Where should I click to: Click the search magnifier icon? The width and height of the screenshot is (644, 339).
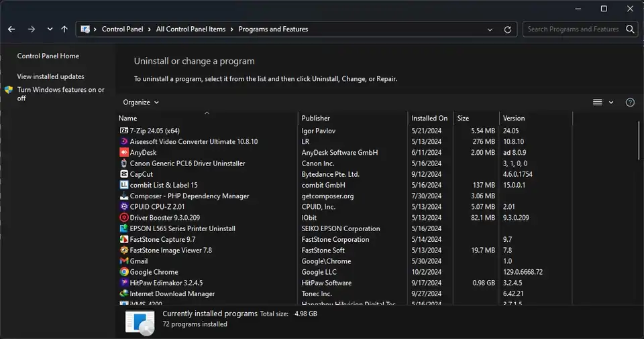[630, 29]
